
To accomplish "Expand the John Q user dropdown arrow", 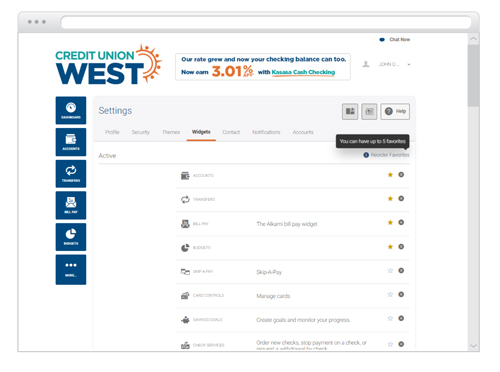I will click(409, 64).
